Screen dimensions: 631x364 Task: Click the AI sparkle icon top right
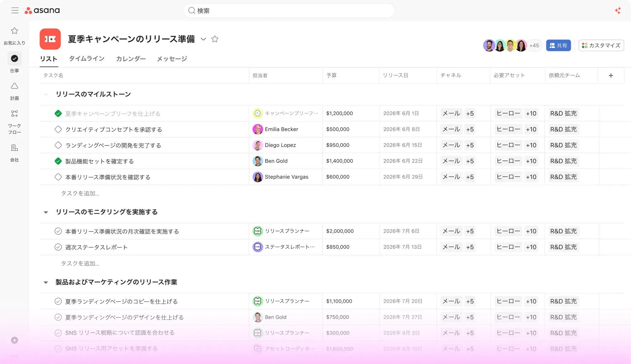pos(618,11)
